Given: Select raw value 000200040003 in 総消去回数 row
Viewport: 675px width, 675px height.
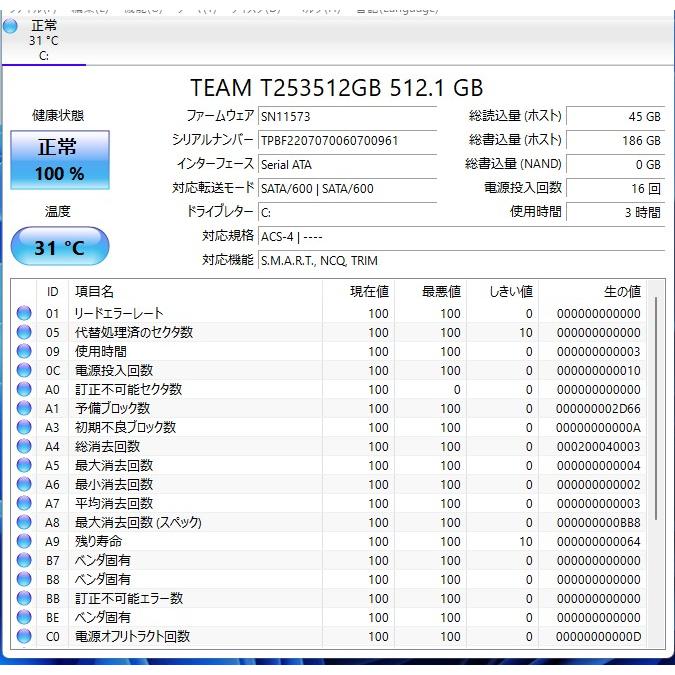Looking at the screenshot, I should pyautogui.click(x=598, y=446).
